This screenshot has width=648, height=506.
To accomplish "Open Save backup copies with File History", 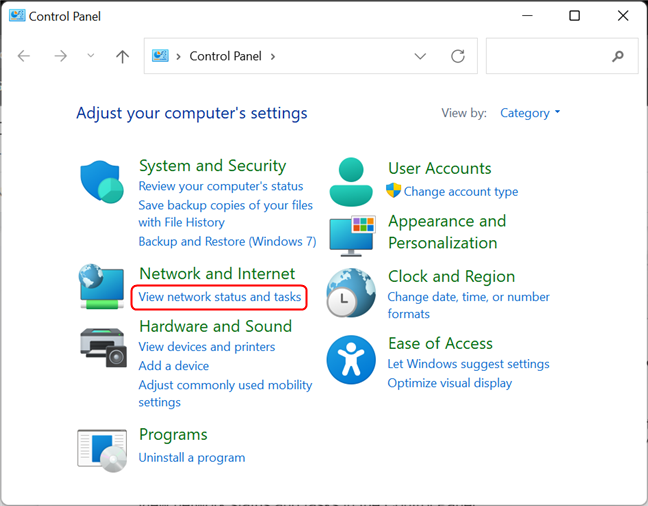I will (x=225, y=214).
